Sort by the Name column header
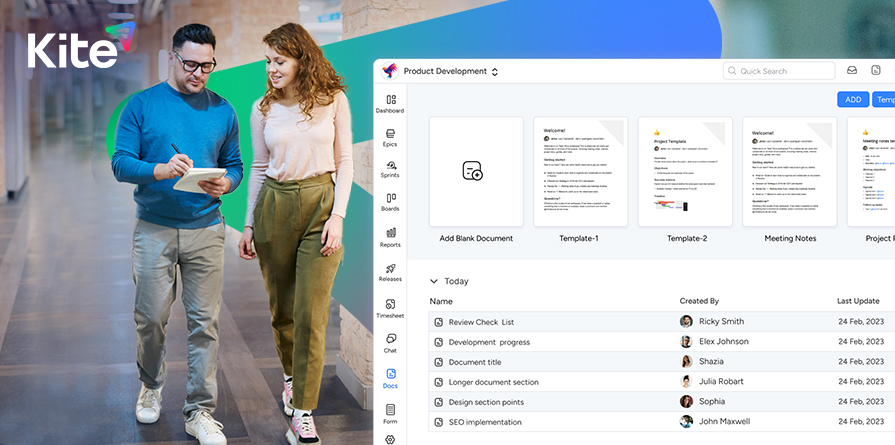 click(441, 301)
